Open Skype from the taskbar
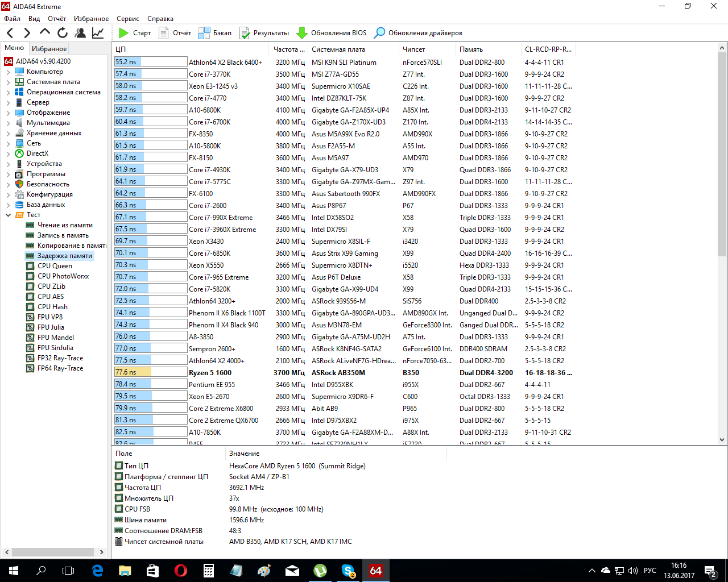The height and width of the screenshot is (582, 728). [x=348, y=571]
